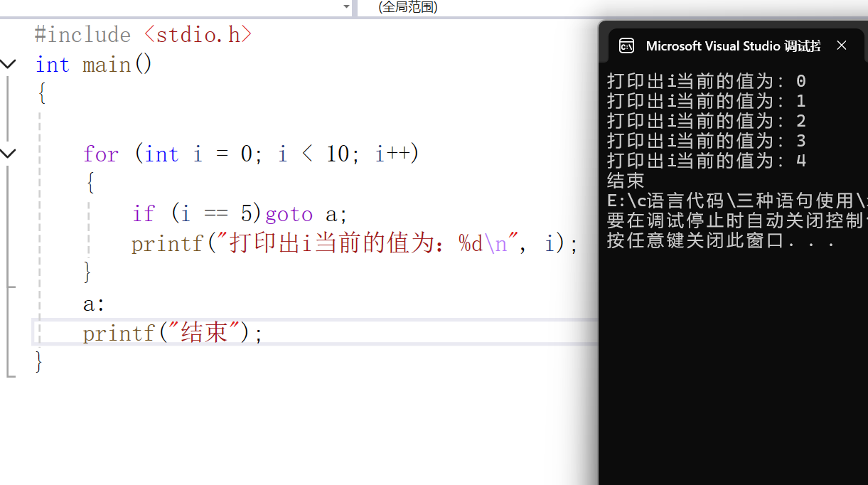Image resolution: width=868 pixels, height=485 pixels.
Task: Click the 要在调试停止时自动关闭控制 console line
Action: click(737, 220)
